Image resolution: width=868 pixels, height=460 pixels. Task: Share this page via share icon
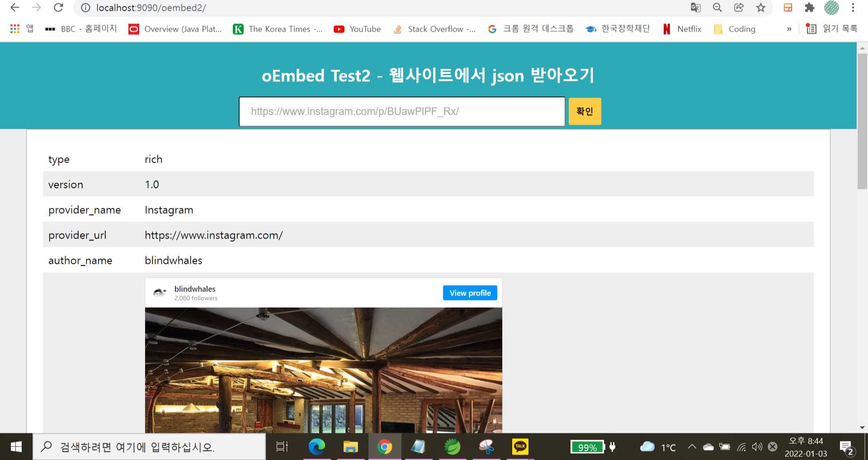click(x=739, y=8)
